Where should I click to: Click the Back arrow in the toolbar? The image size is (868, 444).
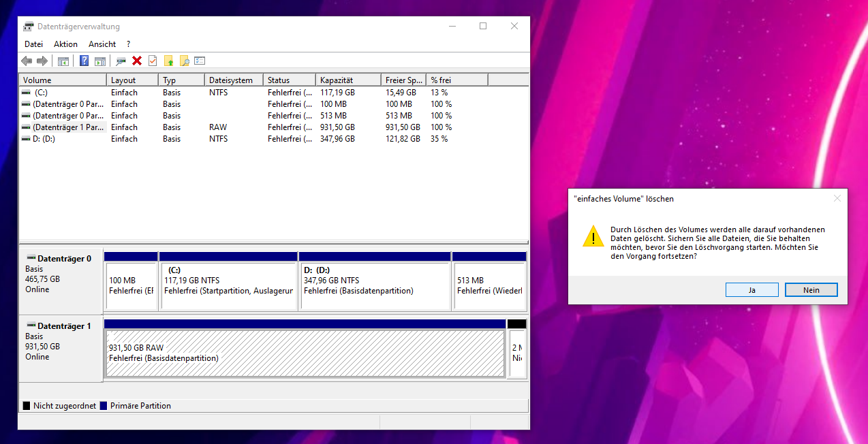27,61
